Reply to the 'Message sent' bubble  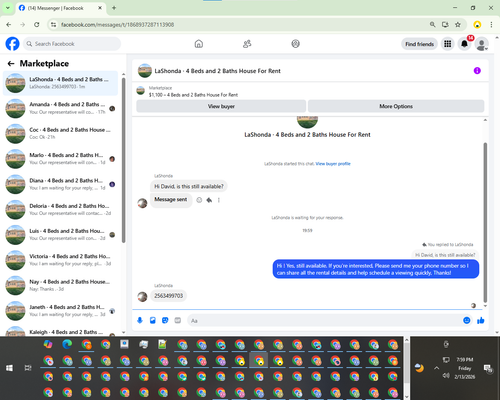209,200
